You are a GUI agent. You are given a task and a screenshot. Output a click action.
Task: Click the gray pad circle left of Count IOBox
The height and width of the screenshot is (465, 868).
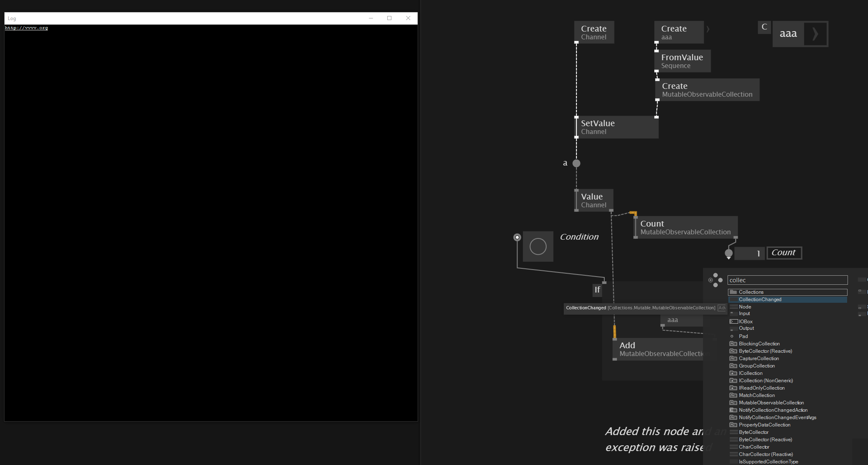(x=729, y=253)
